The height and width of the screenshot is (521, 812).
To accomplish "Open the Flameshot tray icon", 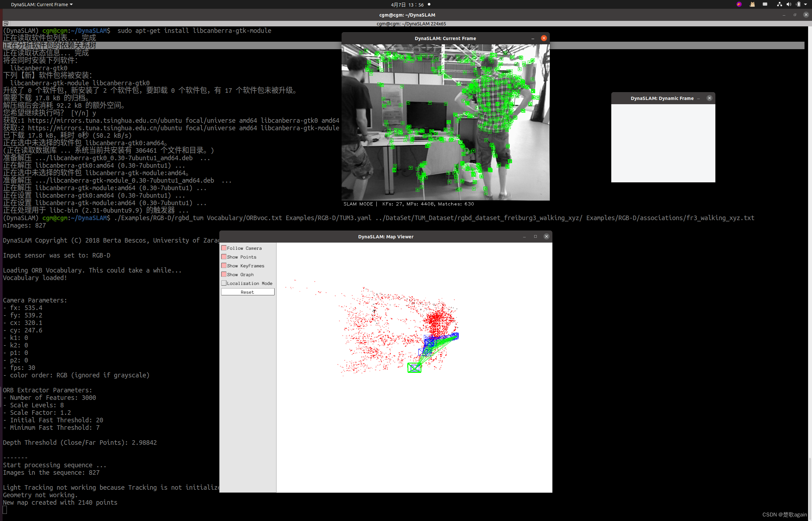I will [739, 5].
